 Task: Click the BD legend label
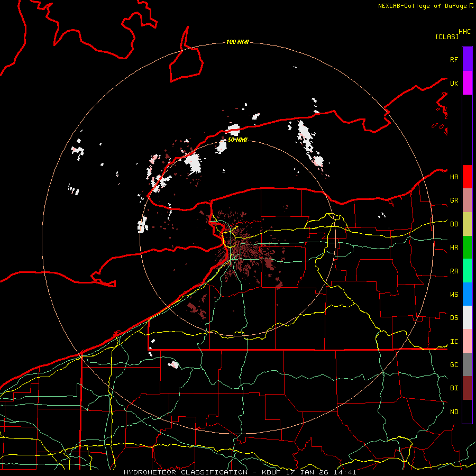point(454,224)
